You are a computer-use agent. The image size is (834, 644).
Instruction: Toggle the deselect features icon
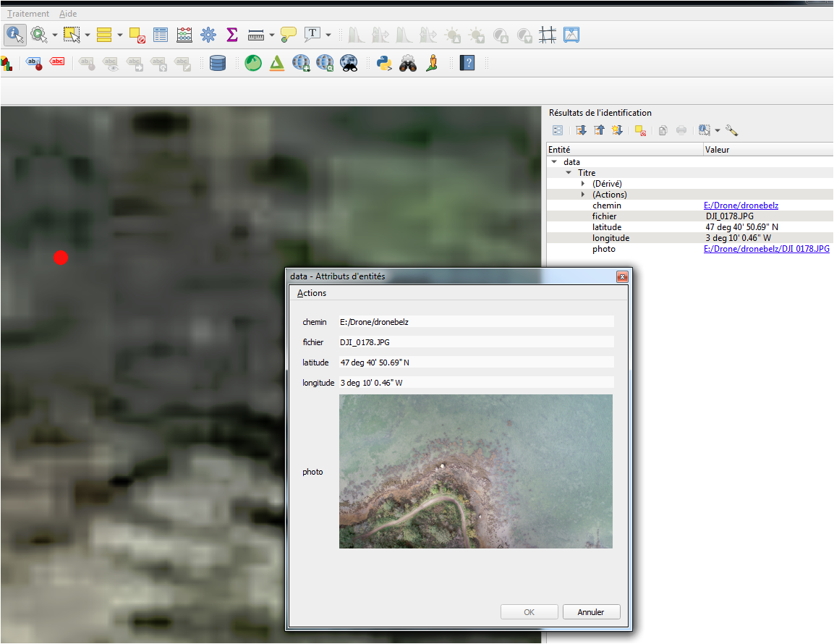coord(137,35)
